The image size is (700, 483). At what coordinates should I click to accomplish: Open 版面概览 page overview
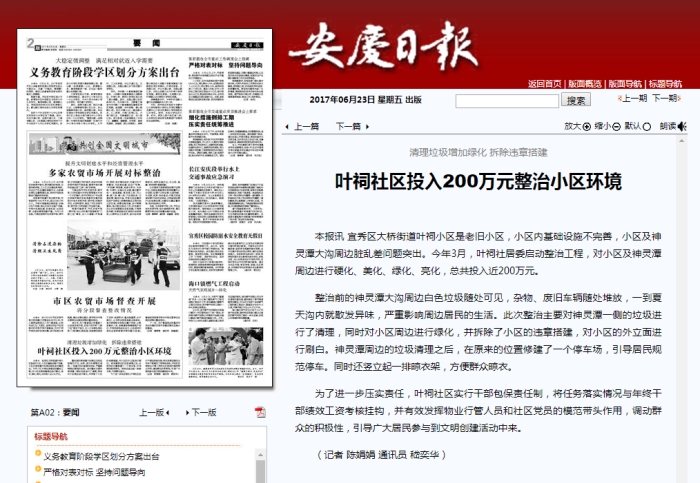click(x=585, y=83)
